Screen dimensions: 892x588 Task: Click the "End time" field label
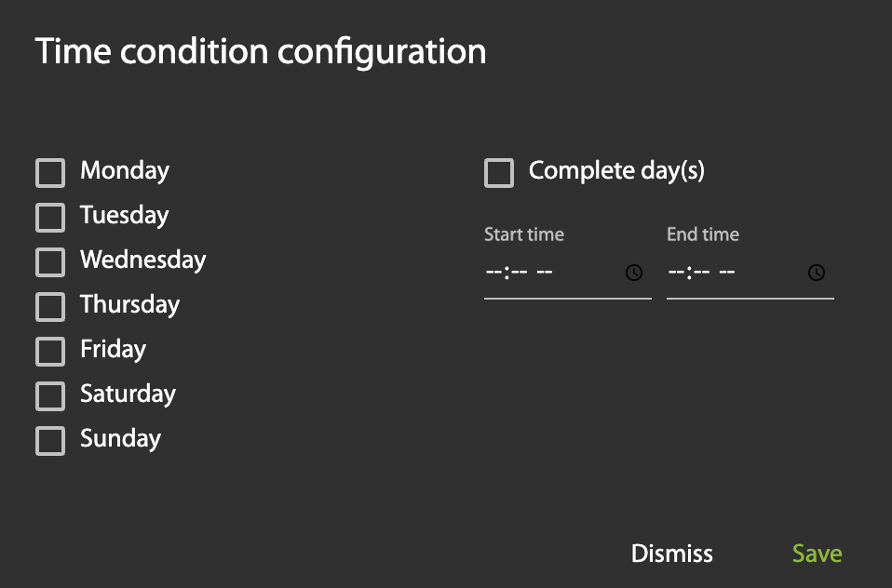(703, 234)
